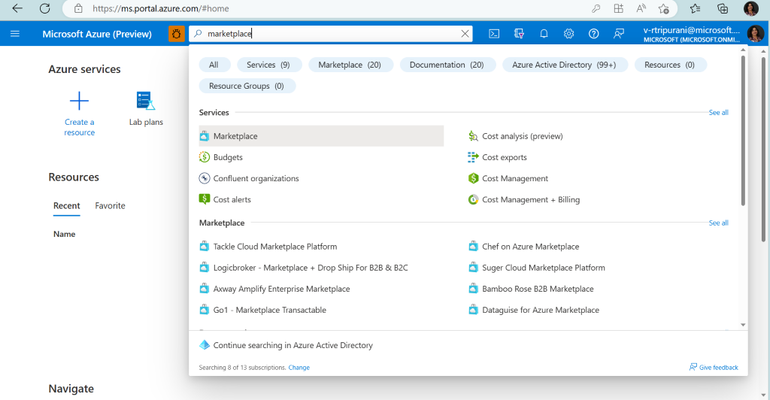Filter results by Services (9)
This screenshot has width=770, height=400.
268,65
